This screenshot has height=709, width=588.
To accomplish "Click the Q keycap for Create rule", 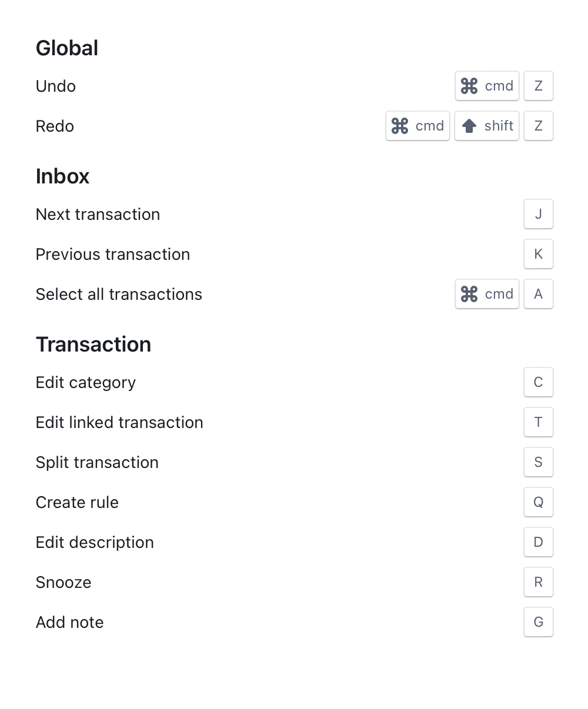I will (x=538, y=502).
